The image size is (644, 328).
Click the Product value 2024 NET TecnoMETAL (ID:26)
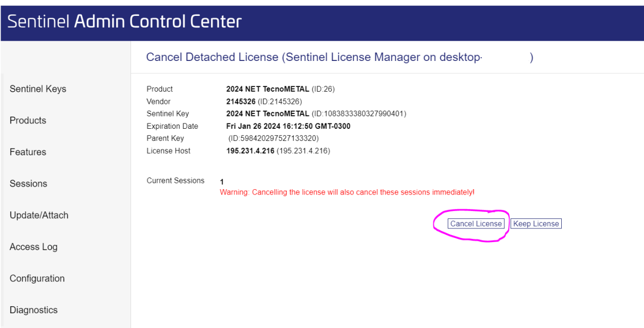click(281, 89)
